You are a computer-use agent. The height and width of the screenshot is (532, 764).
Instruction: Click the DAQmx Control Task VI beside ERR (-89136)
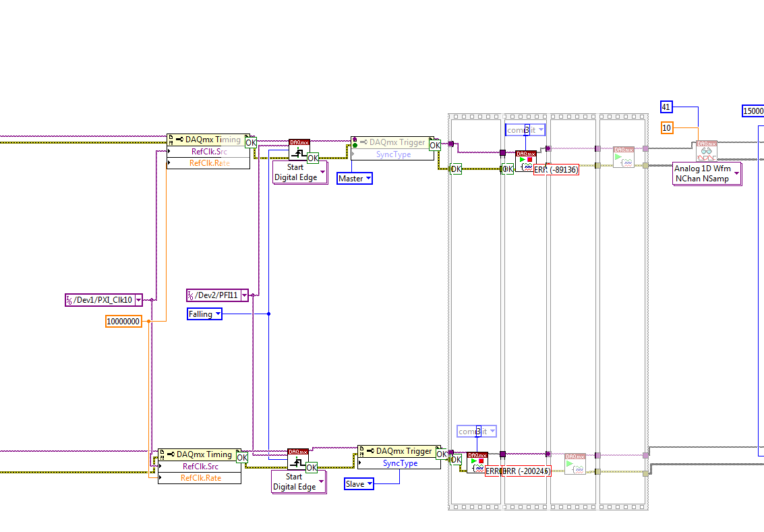pos(526,161)
